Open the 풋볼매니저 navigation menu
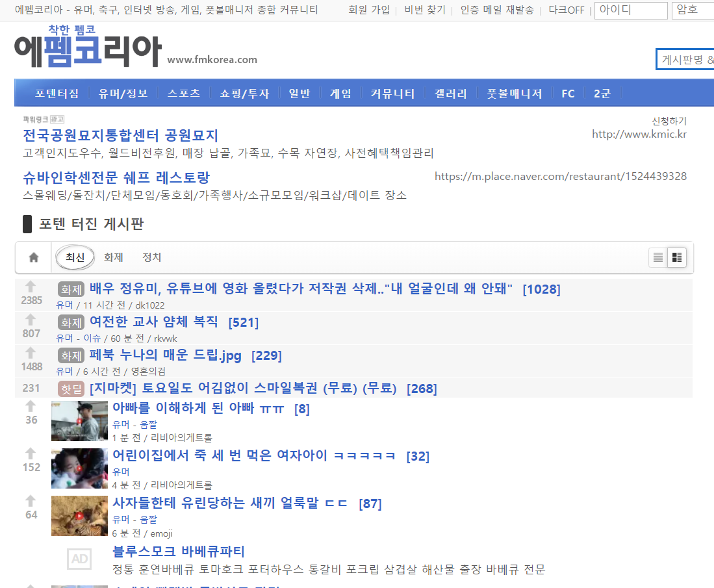 pos(514,94)
